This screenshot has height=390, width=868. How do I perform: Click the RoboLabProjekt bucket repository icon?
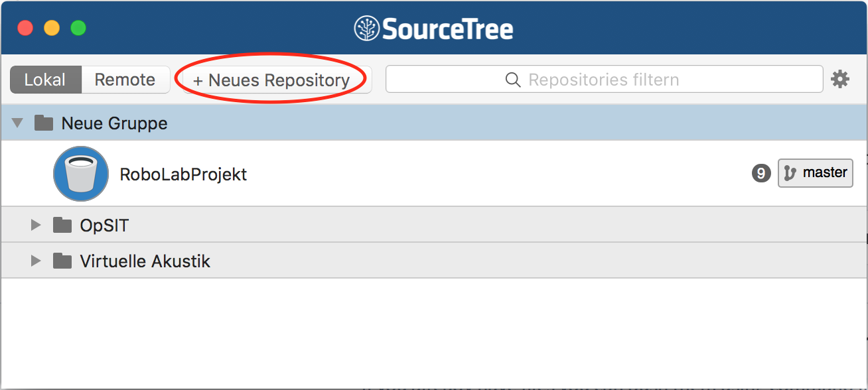point(80,174)
